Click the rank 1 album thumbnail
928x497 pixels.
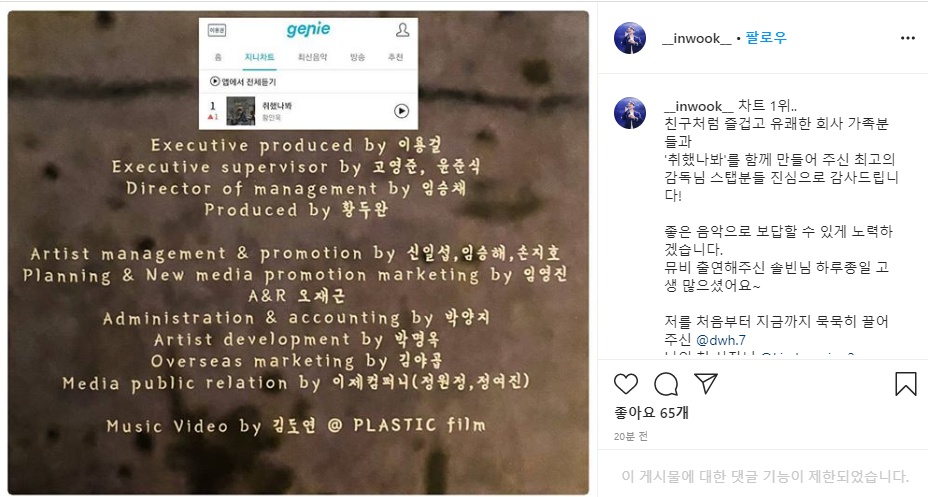pos(240,111)
